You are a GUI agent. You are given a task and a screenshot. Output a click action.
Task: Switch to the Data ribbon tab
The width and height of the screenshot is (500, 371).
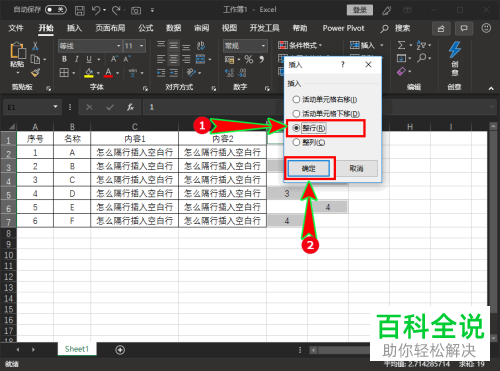(174, 28)
